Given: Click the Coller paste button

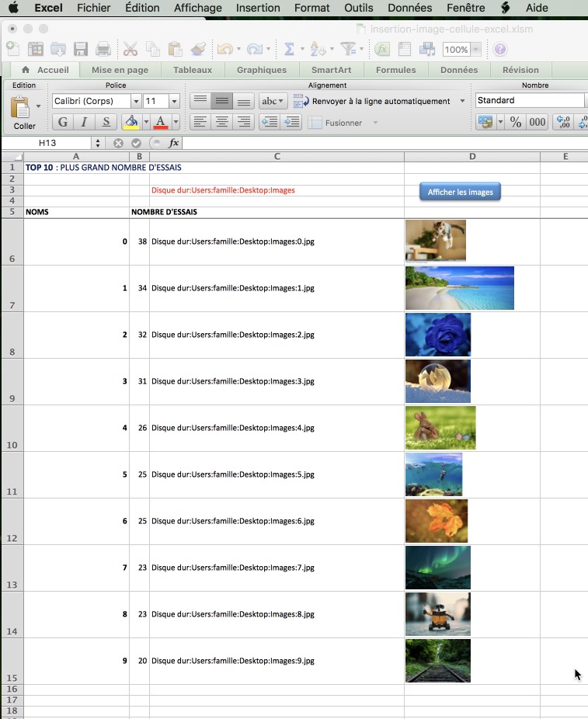Looking at the screenshot, I should coord(20,112).
